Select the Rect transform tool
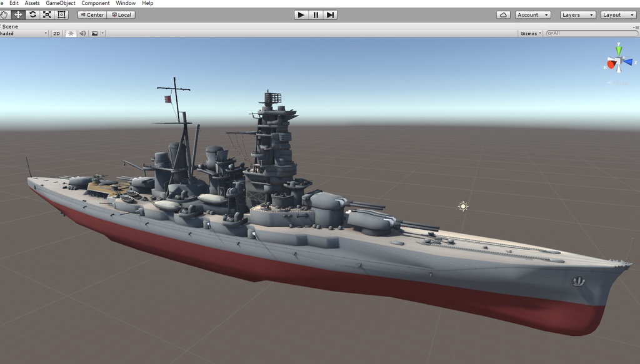The image size is (640, 364). [x=60, y=14]
